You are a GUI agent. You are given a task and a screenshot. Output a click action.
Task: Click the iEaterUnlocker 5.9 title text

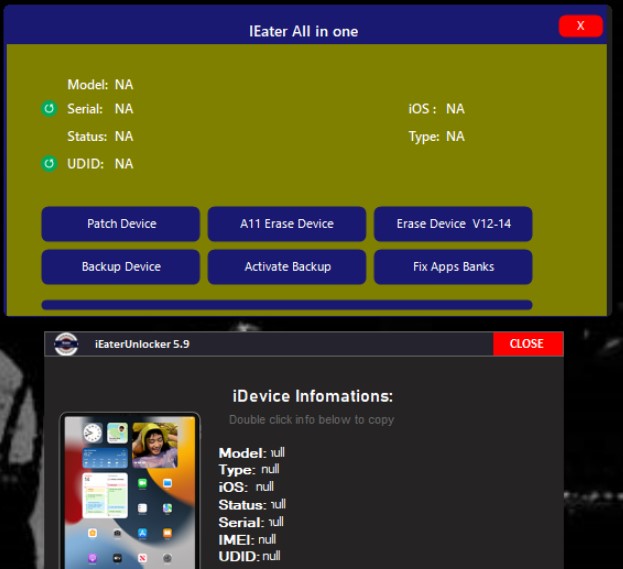(x=142, y=344)
